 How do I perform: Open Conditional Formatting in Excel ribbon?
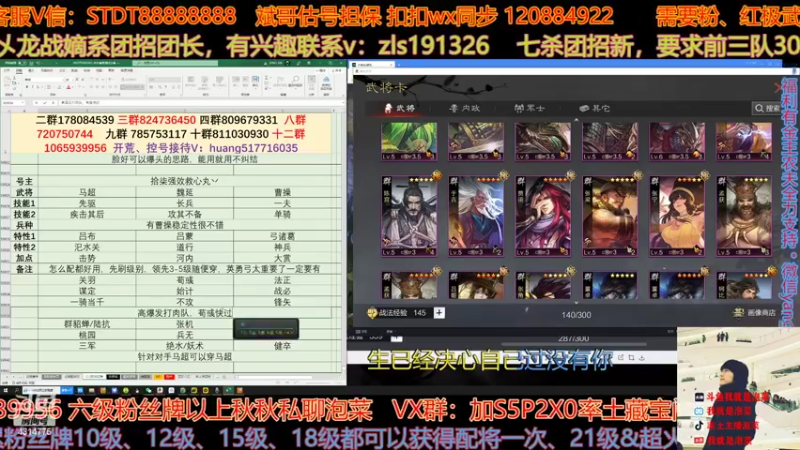(190, 81)
